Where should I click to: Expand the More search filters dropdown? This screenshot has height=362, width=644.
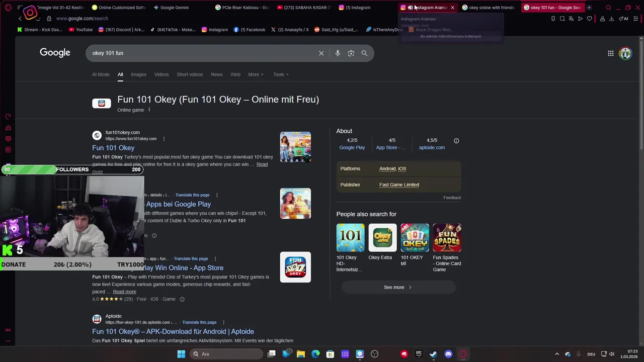tap(256, 74)
